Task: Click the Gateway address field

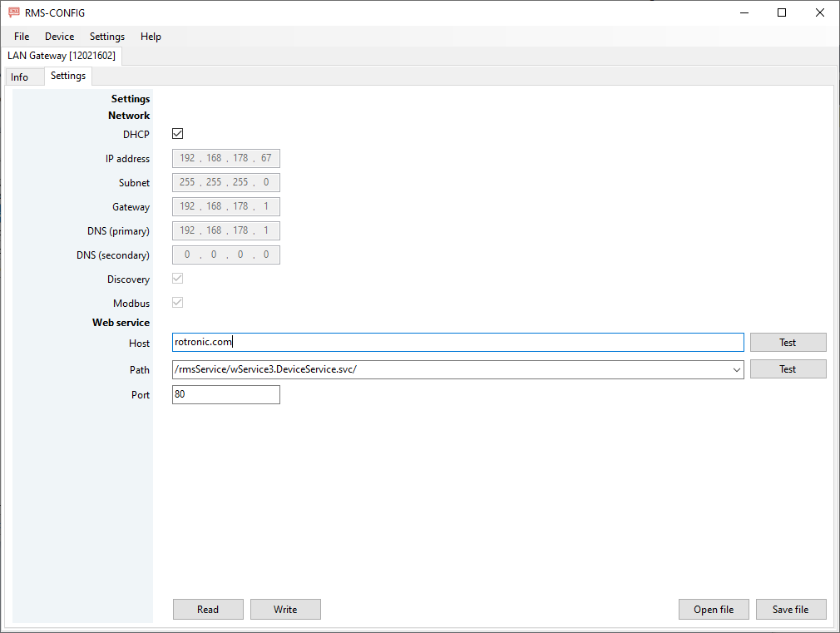Action: click(x=226, y=206)
